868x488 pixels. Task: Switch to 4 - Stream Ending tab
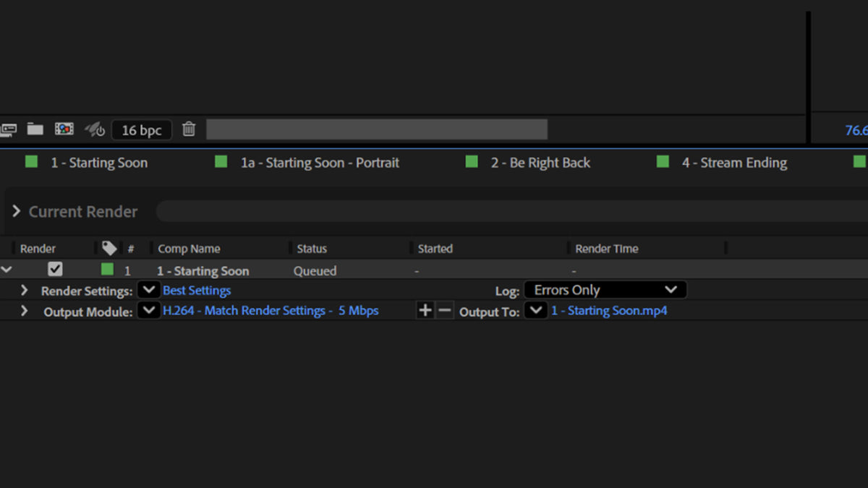[x=733, y=163]
